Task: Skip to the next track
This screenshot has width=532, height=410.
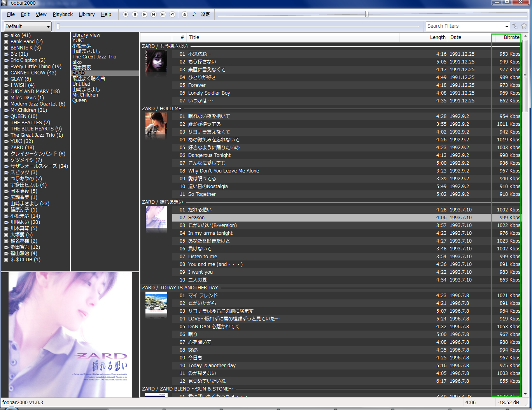Action: [x=163, y=14]
